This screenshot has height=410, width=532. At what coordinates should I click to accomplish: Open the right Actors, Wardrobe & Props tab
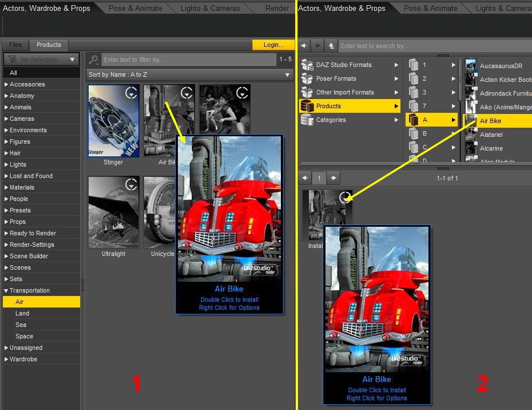[342, 8]
